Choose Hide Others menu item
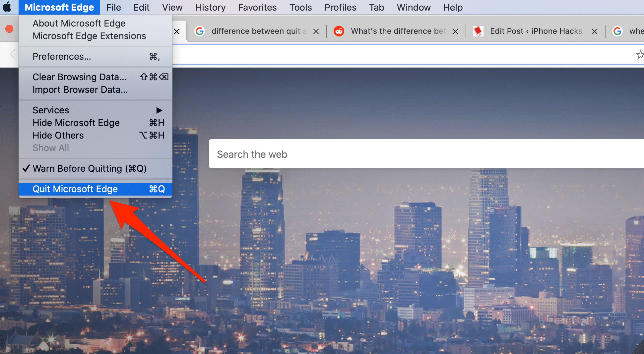Image resolution: width=644 pixels, height=354 pixels. (58, 135)
